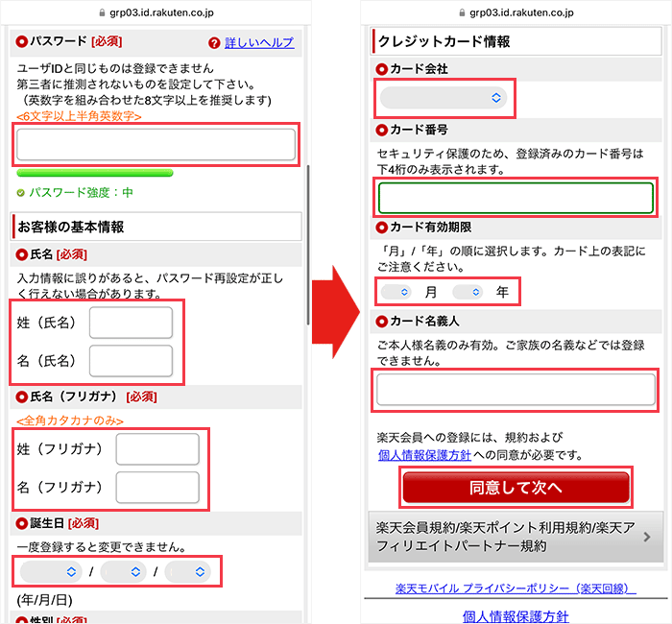This screenshot has width=672, height=624.
Task: Click the help question mark icon
Action: (214, 43)
